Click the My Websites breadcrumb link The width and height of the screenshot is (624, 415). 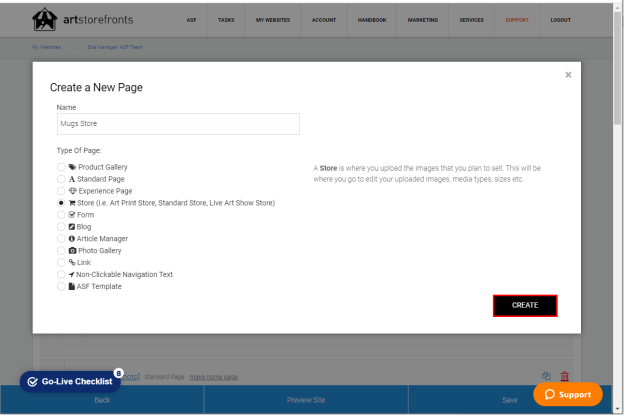(x=46, y=47)
